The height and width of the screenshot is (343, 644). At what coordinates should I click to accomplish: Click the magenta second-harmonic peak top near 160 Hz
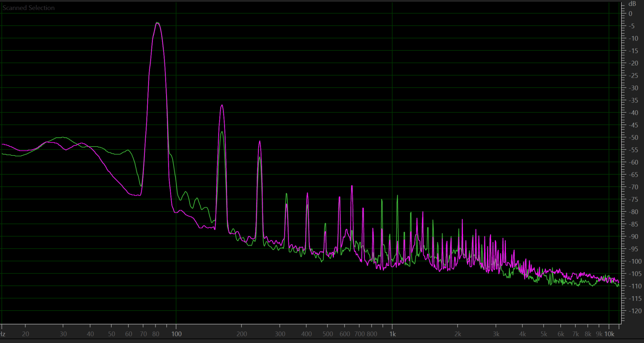pos(222,105)
